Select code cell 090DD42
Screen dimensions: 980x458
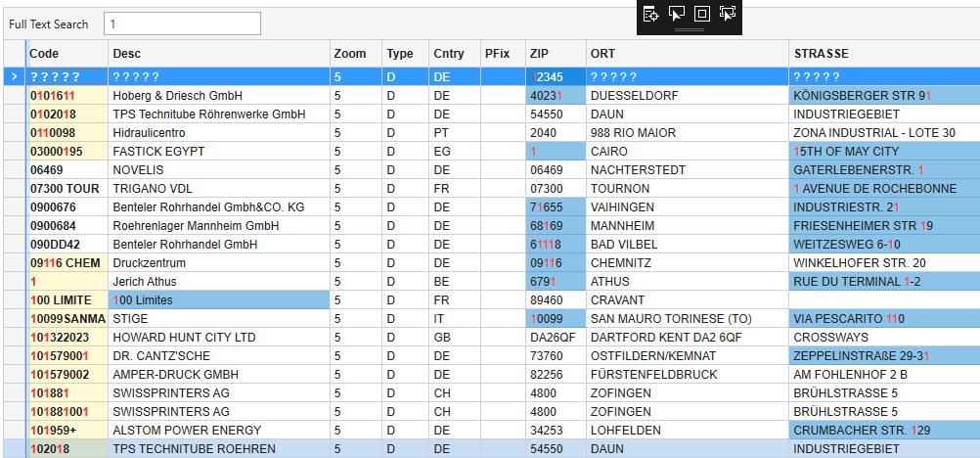67,244
